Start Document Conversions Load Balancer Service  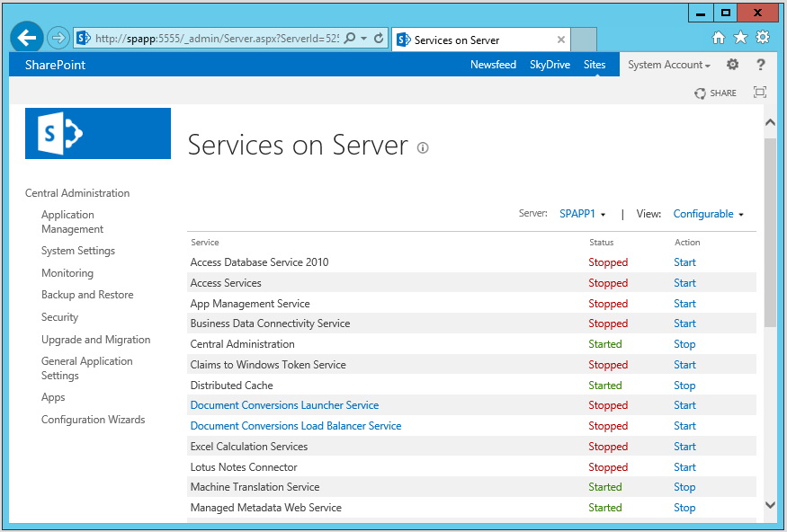tap(684, 426)
